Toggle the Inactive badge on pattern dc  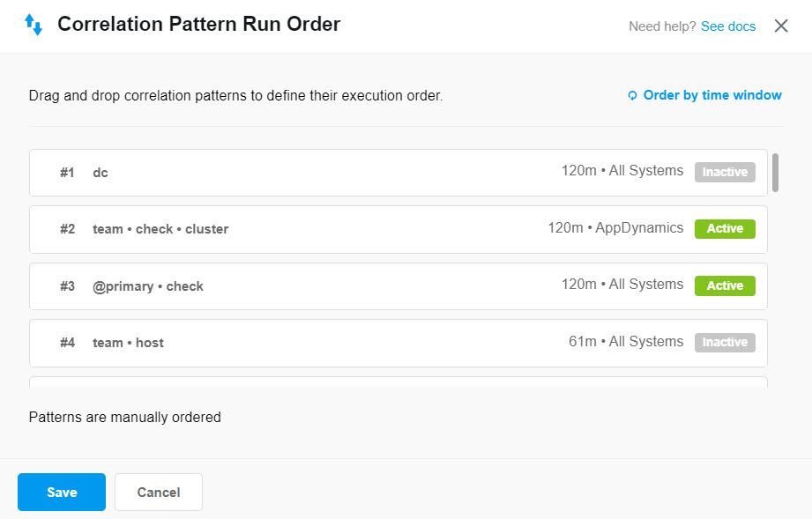[725, 172]
